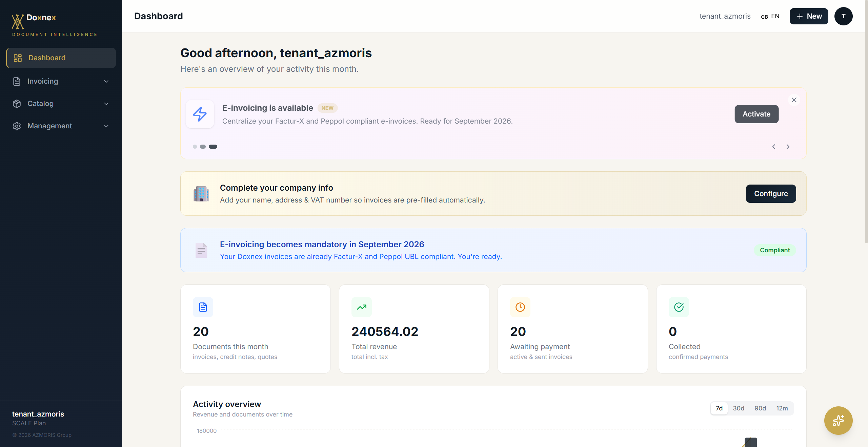Click the Management gear icon

pos(17,126)
